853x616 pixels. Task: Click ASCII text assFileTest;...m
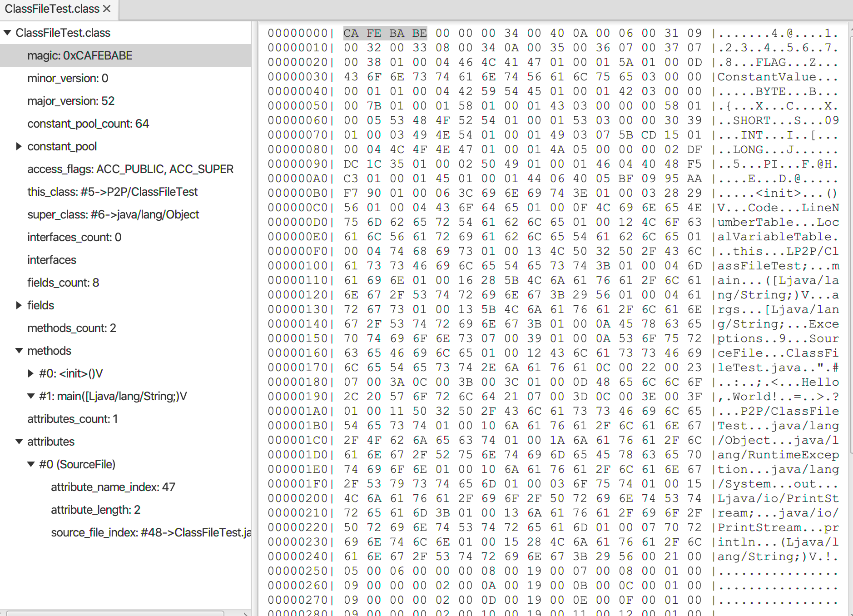(x=778, y=266)
